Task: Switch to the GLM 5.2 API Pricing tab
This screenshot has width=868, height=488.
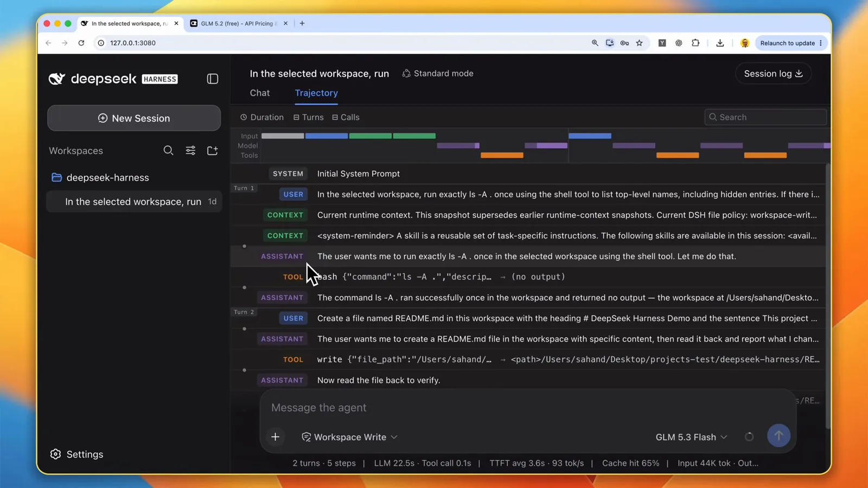Action: tap(239, 23)
